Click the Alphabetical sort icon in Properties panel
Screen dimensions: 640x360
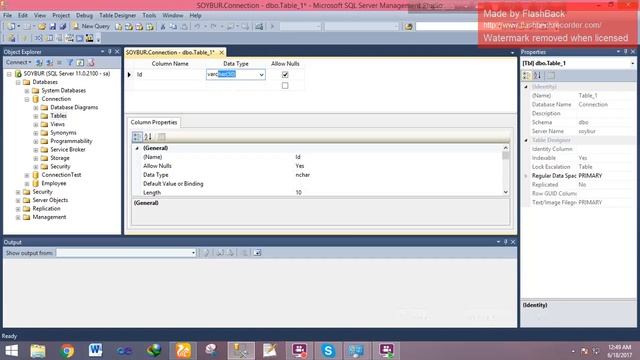coord(538,76)
